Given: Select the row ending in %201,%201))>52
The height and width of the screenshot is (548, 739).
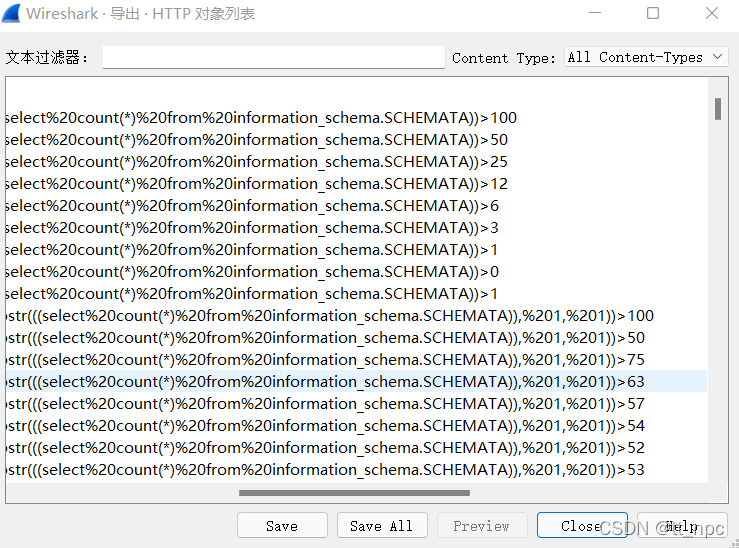Looking at the screenshot, I should tap(356, 448).
